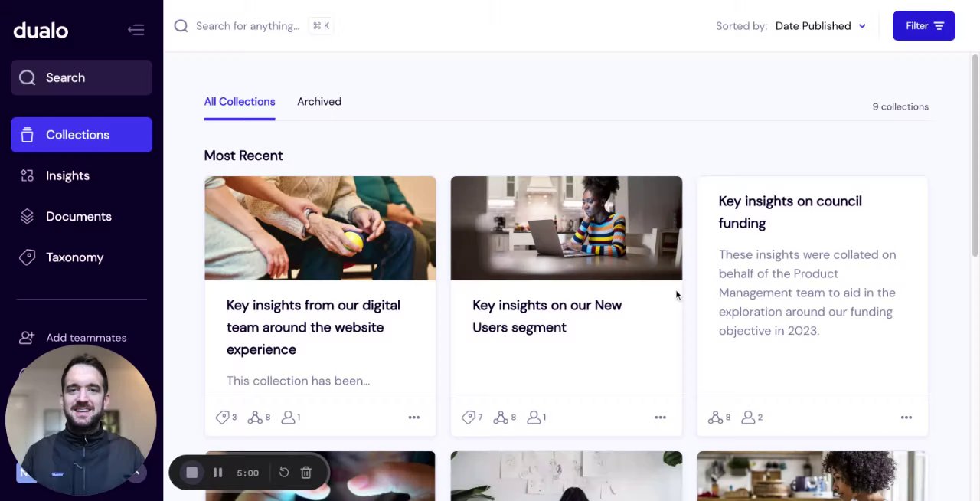Open Key insights from our digital team title
This screenshot has height=501, width=980.
pos(313,327)
